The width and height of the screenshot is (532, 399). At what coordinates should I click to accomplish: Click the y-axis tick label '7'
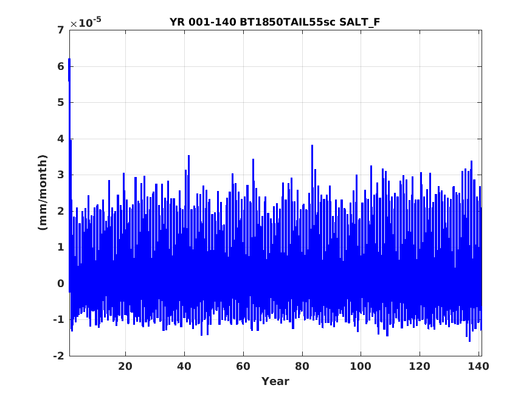(61, 30)
